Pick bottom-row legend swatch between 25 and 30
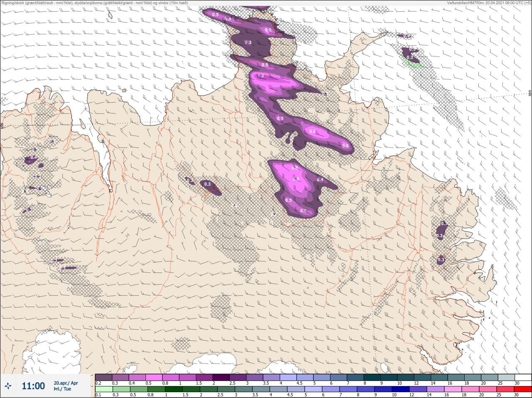 click(x=505, y=389)
